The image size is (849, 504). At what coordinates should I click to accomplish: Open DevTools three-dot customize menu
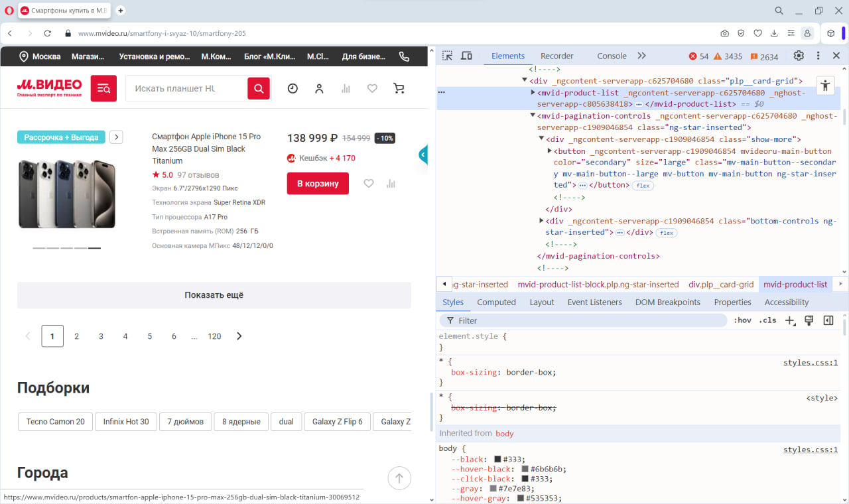[x=818, y=56]
